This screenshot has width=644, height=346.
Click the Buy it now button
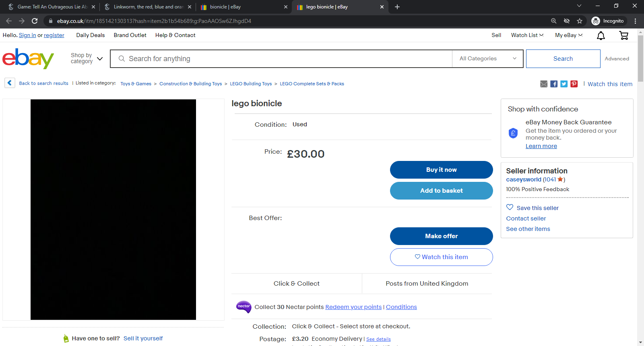[442, 170]
